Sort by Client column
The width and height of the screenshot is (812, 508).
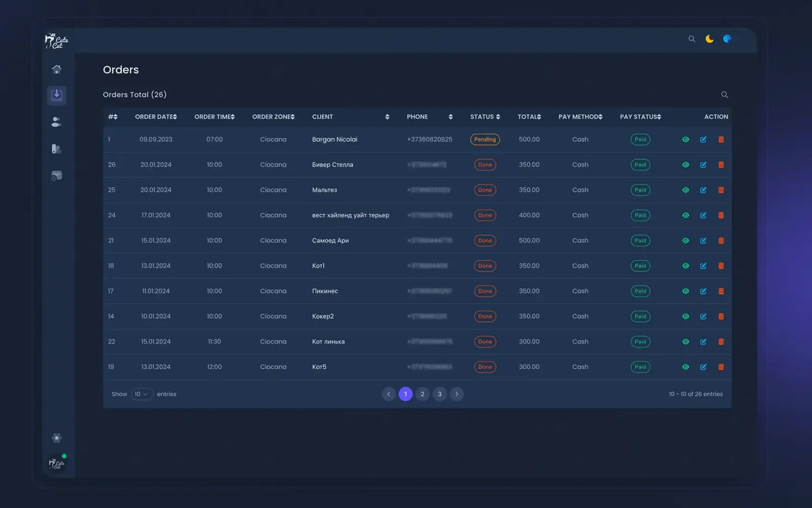(351, 117)
